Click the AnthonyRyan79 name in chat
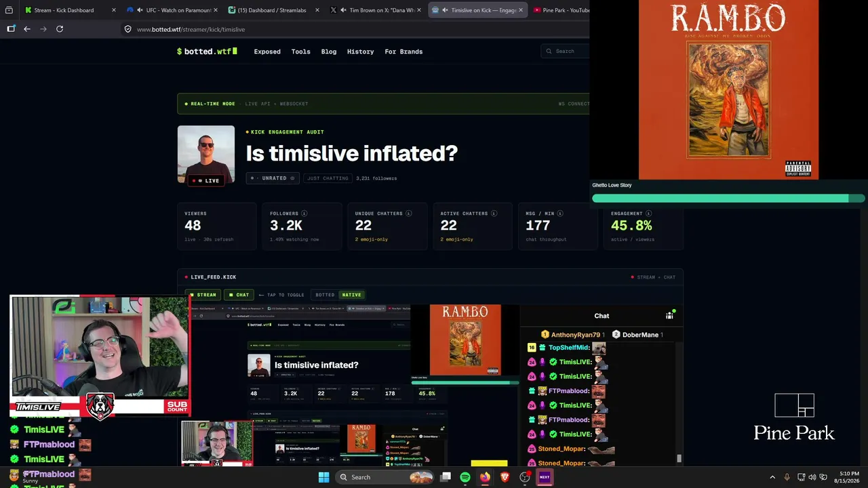Image resolution: width=868 pixels, height=488 pixels. tap(576, 335)
